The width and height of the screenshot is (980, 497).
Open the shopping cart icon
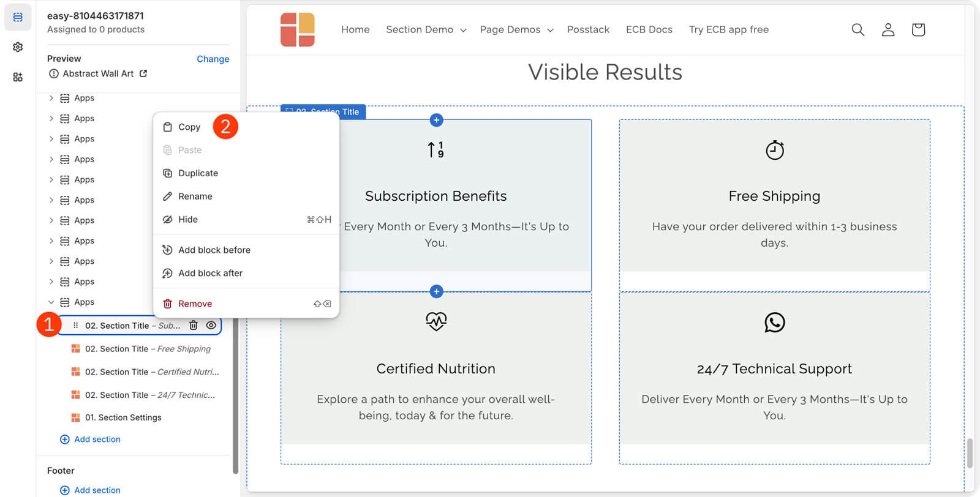(x=918, y=29)
